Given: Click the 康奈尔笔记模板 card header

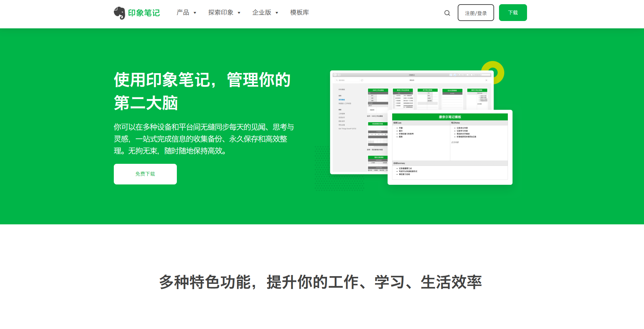Looking at the screenshot, I should click(x=450, y=117).
